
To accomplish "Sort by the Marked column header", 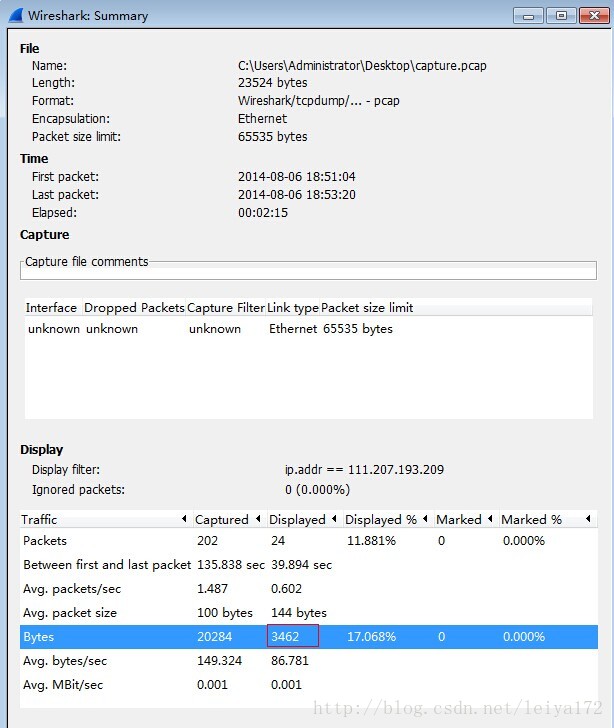I will pyautogui.click(x=465, y=520).
